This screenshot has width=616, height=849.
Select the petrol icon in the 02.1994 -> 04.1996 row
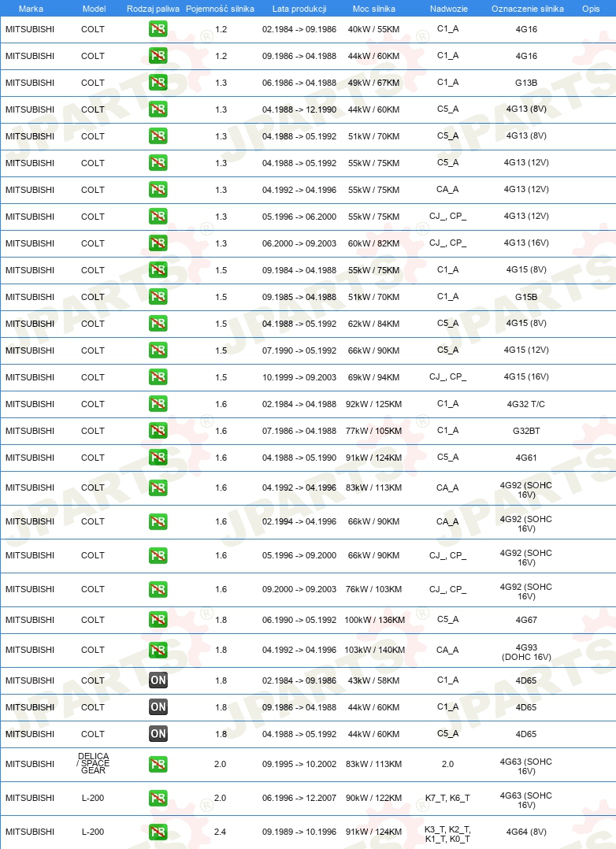pyautogui.click(x=158, y=521)
